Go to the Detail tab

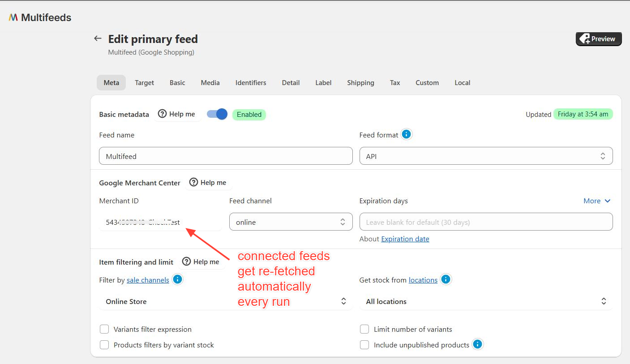point(291,82)
